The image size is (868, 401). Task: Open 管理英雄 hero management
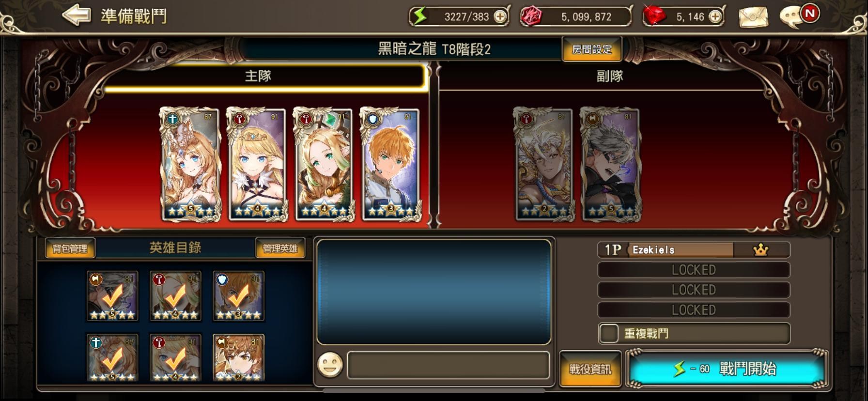tap(280, 248)
